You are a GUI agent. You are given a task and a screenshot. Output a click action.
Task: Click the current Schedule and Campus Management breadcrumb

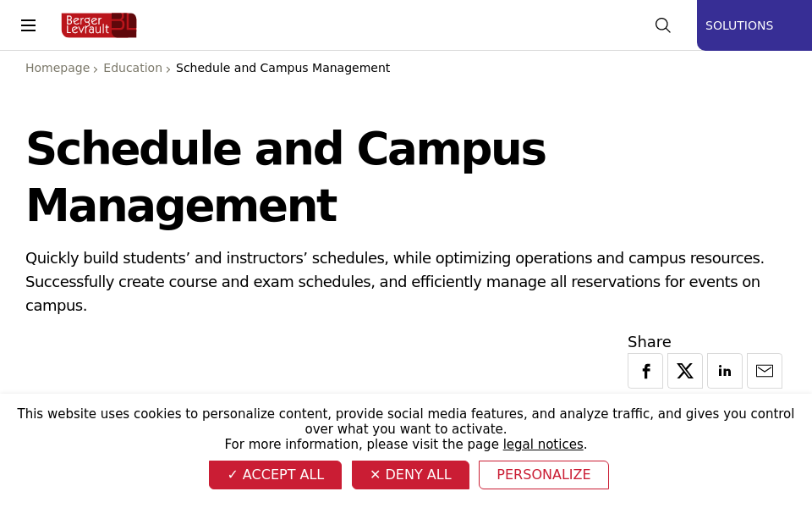tap(283, 68)
